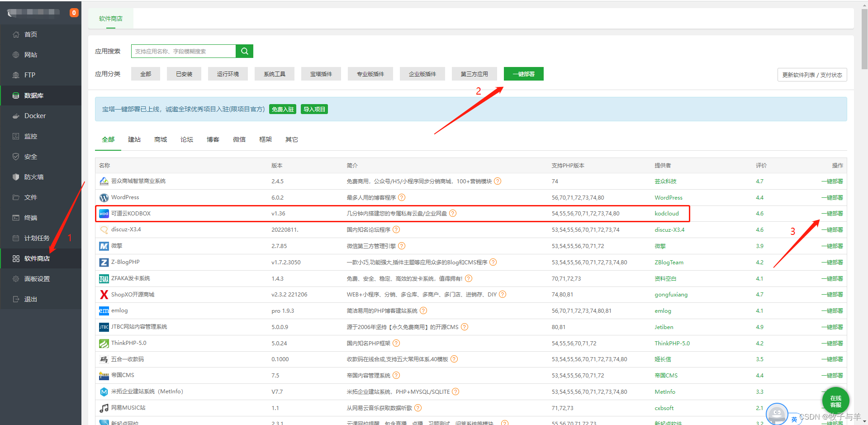Click 一键部署 link in emlog row

point(832,310)
